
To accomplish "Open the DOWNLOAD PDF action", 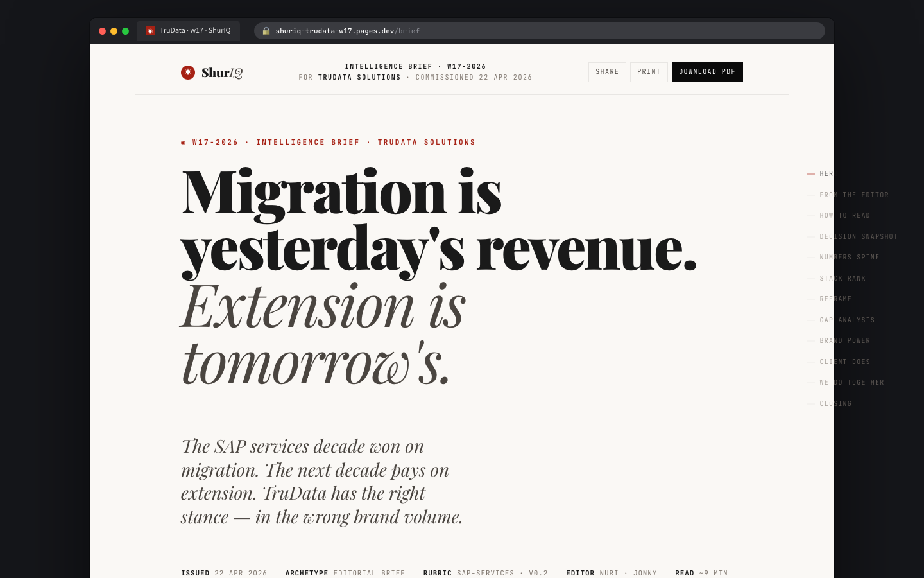I will tap(707, 72).
